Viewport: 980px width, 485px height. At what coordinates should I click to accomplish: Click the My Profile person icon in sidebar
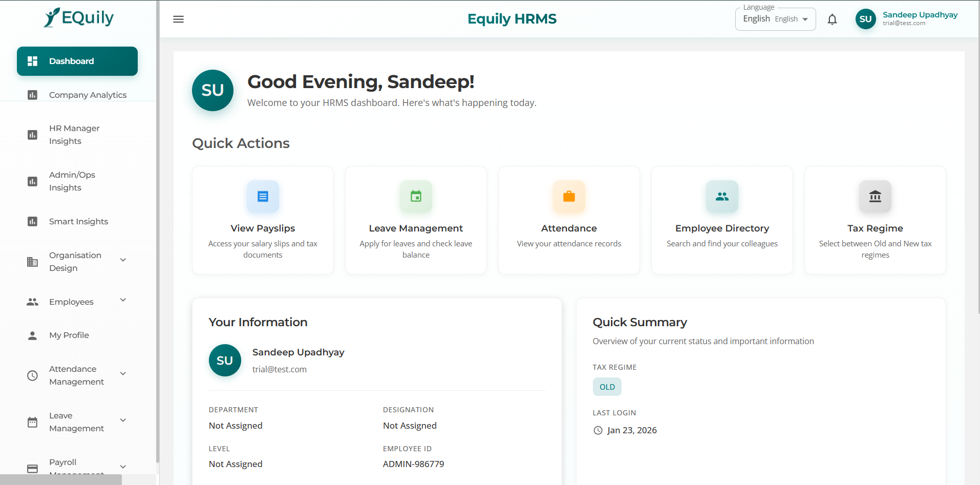[32, 335]
